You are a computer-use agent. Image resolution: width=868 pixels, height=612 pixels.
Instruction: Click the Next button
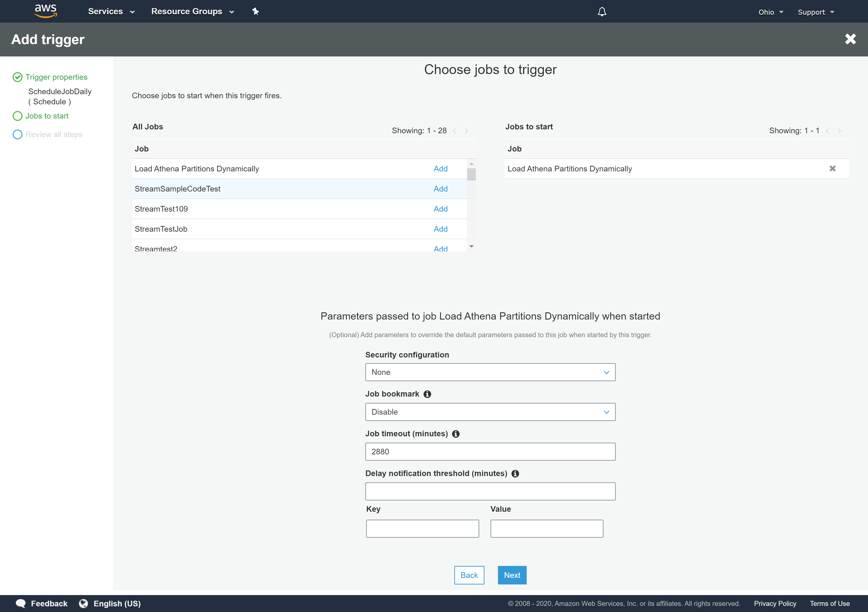click(512, 575)
